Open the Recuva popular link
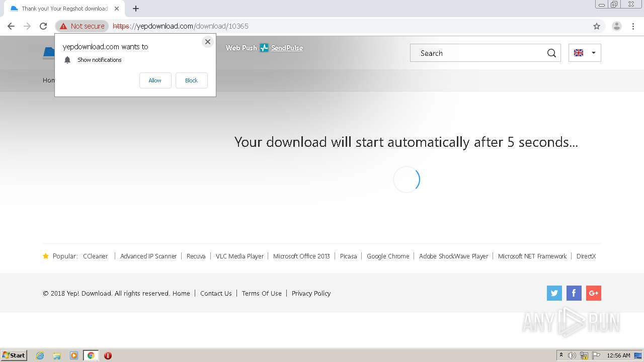644x362 pixels. (196, 256)
